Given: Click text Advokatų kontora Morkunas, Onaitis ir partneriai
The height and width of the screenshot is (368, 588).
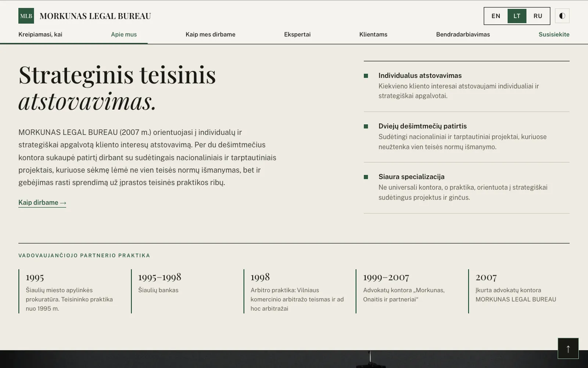Looking at the screenshot, I should click(x=404, y=295).
